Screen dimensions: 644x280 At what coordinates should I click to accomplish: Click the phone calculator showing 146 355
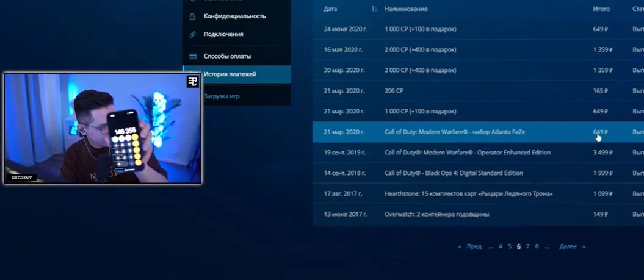click(126, 140)
